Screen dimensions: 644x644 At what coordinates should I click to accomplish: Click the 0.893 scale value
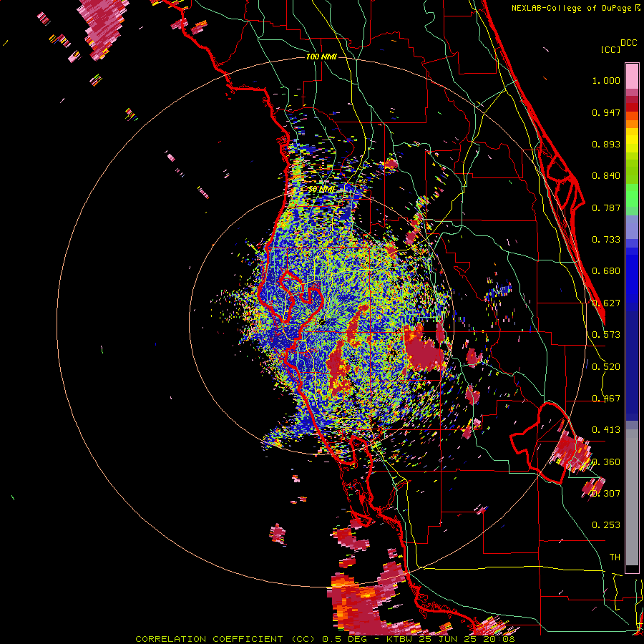click(606, 144)
